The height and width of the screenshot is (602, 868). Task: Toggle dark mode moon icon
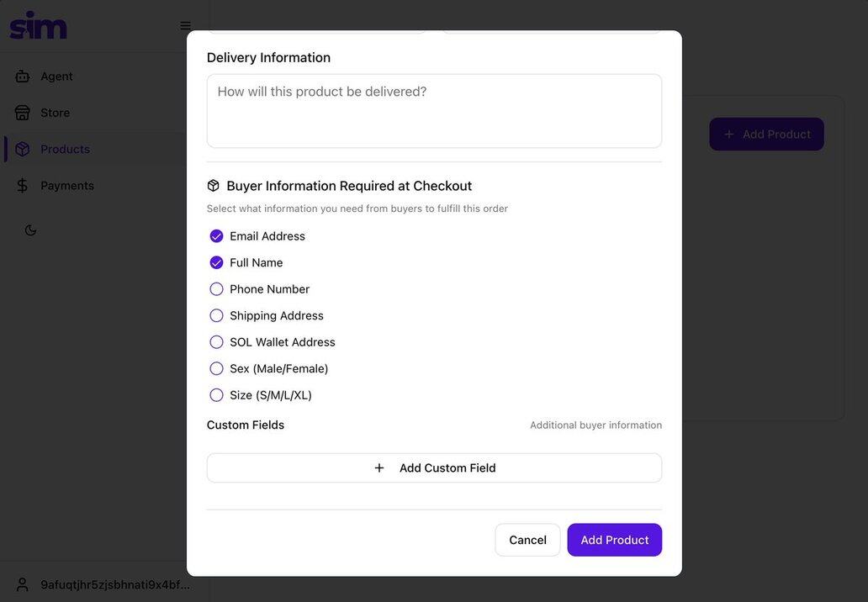point(31,230)
